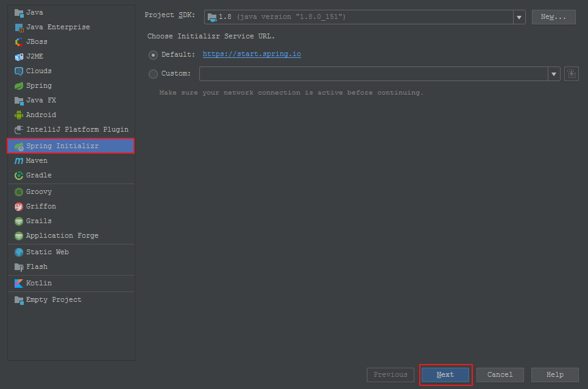Select JBoss project type label
This screenshot has height=389, width=588.
[37, 42]
